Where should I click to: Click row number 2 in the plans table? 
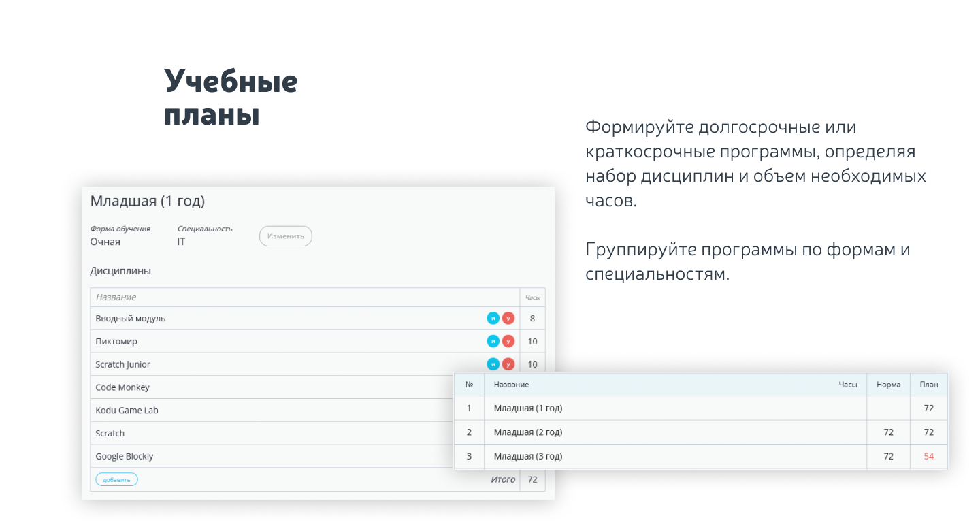pos(469,432)
